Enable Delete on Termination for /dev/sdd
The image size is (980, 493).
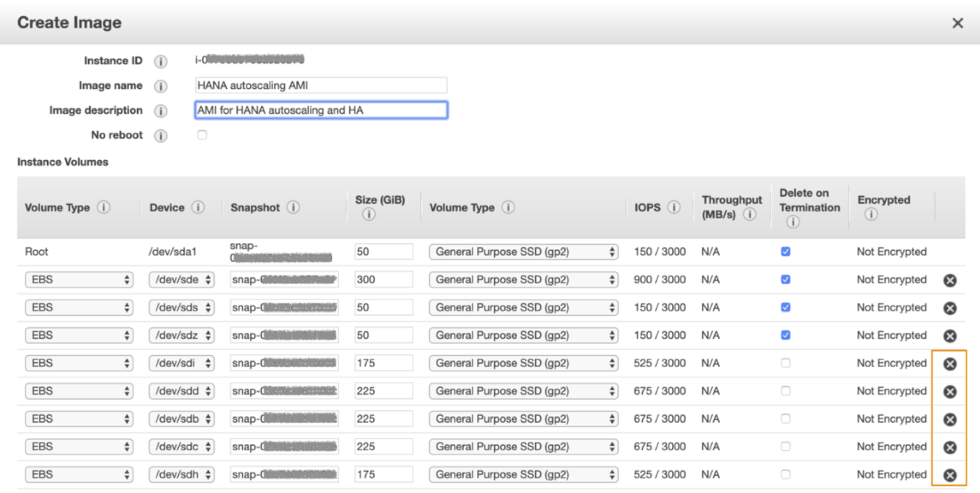point(785,391)
